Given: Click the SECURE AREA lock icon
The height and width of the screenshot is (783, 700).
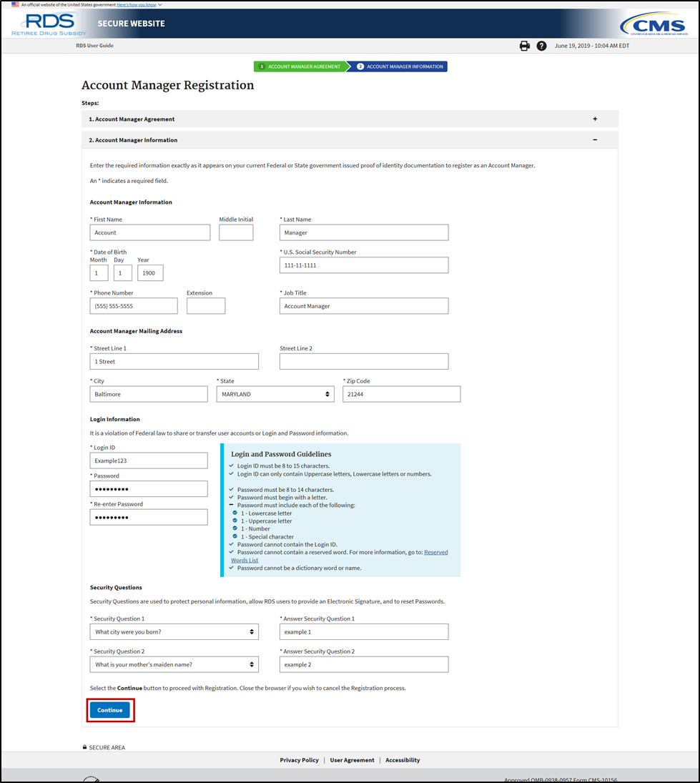Looking at the screenshot, I should click(x=84, y=747).
